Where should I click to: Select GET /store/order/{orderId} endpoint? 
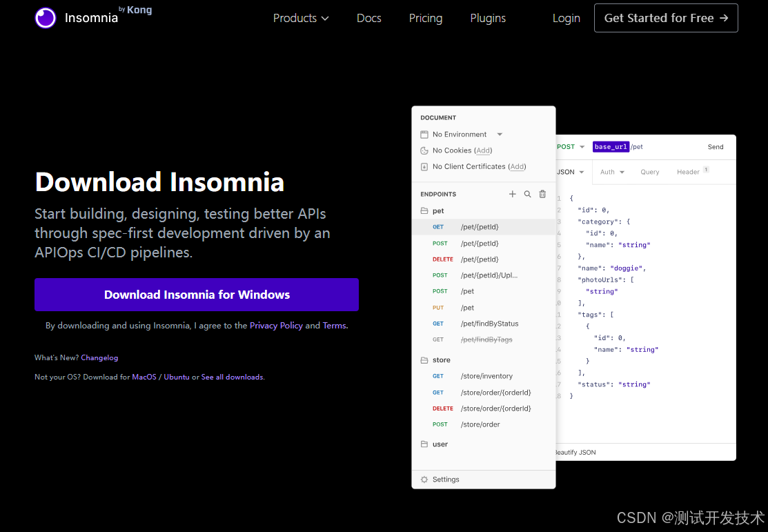(484, 393)
